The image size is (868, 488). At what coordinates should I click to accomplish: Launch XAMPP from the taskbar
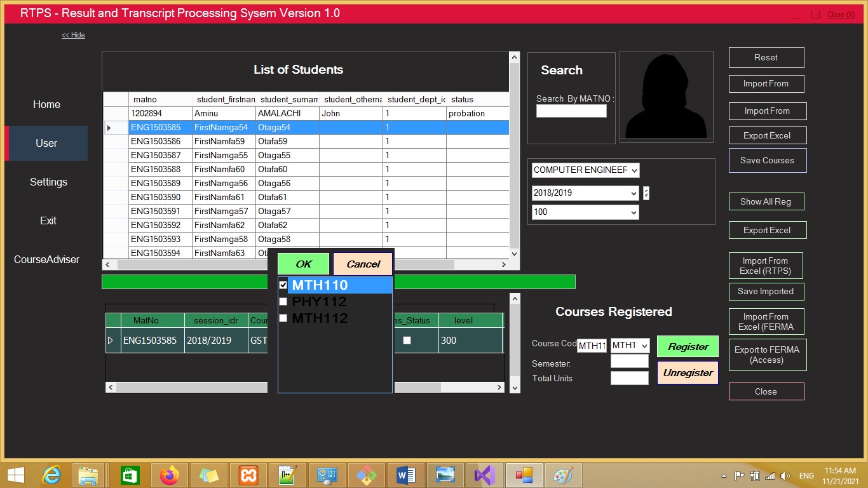[x=248, y=475]
